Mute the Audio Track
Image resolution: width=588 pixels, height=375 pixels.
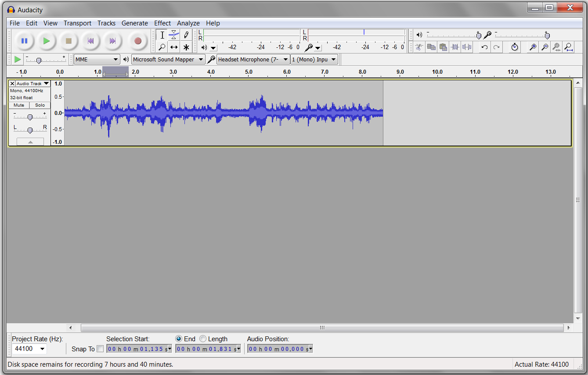(19, 105)
